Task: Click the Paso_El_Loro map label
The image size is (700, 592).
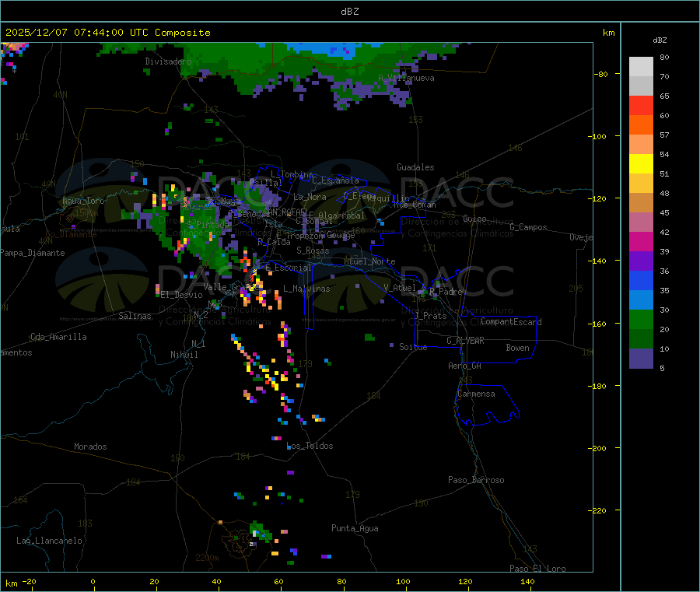Action: click(537, 569)
